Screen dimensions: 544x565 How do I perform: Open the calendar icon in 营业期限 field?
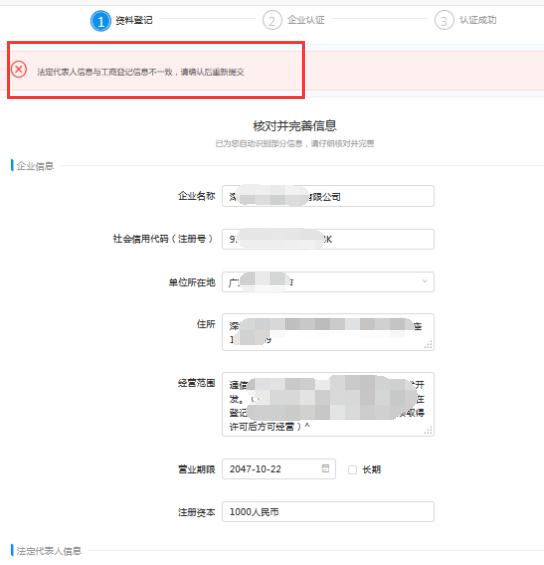coord(325,468)
